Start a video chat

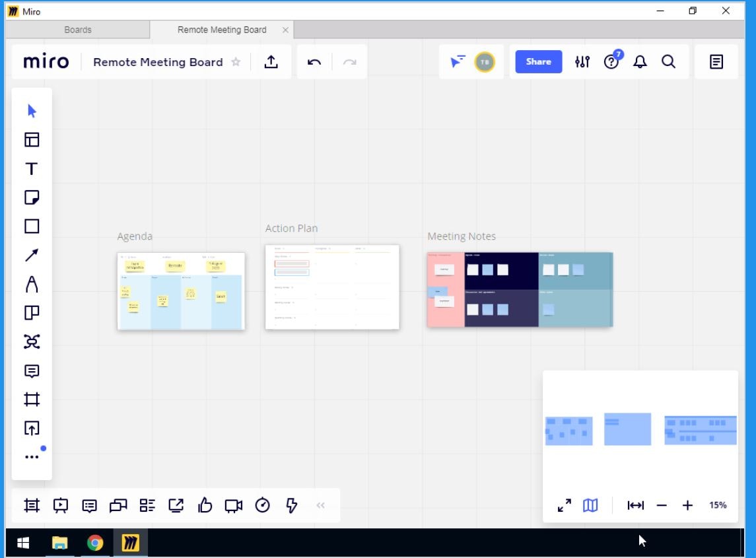(x=234, y=505)
